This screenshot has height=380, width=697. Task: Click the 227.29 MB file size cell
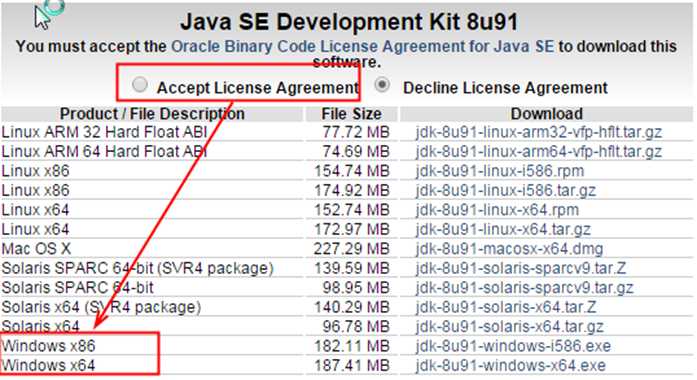(x=352, y=249)
